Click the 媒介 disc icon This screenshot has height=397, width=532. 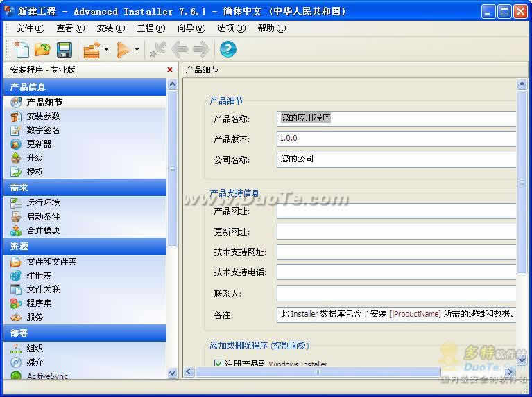point(16,362)
